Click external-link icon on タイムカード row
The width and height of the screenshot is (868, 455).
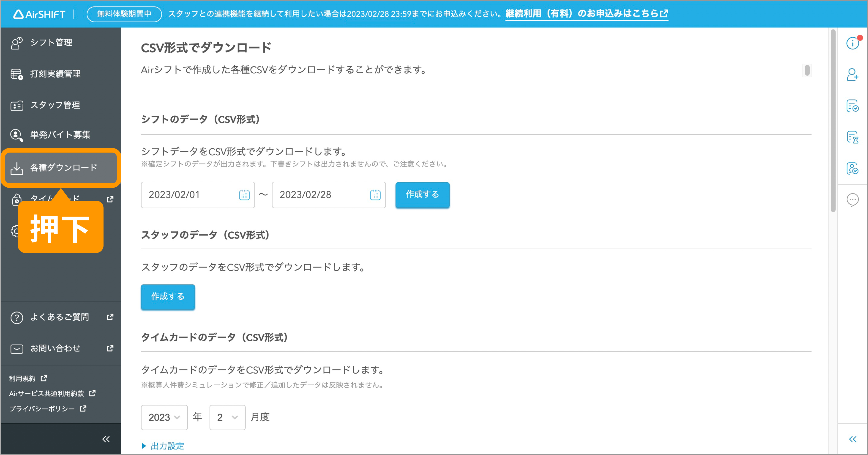coord(110,199)
